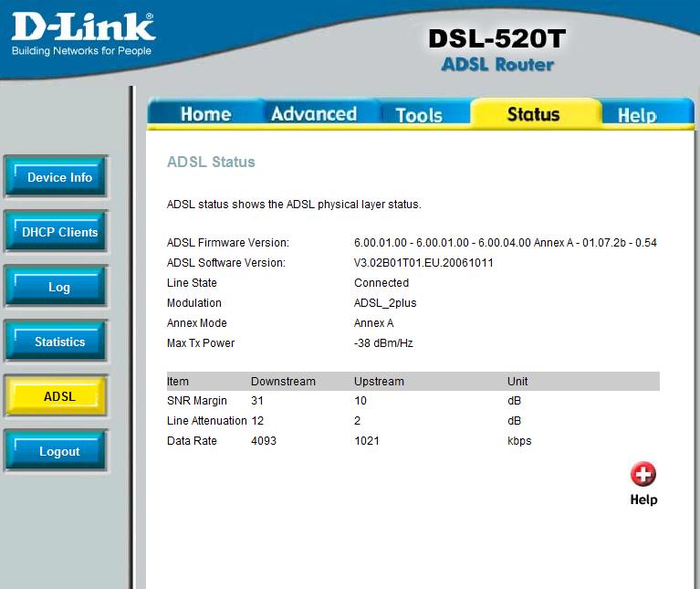
Task: Click Data Rate downstream value 4093
Action: tap(264, 441)
